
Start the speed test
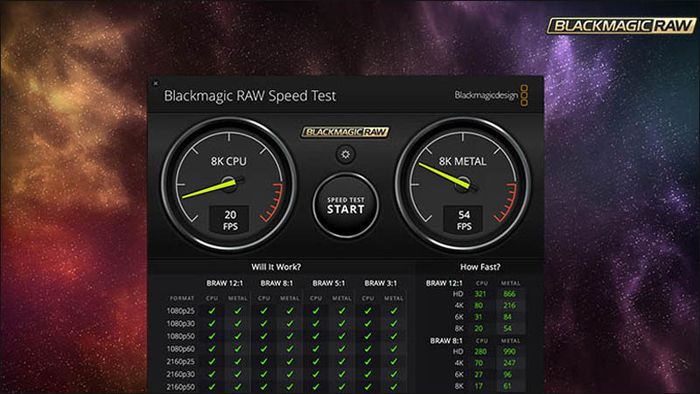point(346,205)
